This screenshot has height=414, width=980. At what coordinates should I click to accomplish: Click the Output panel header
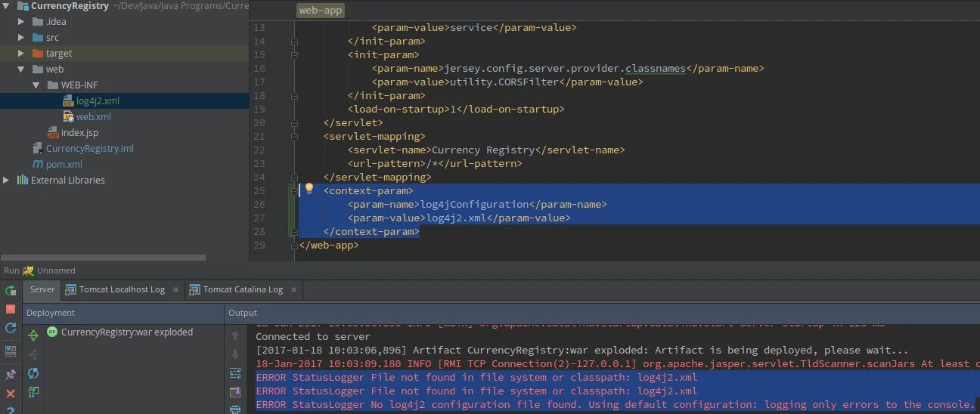pos(602,312)
